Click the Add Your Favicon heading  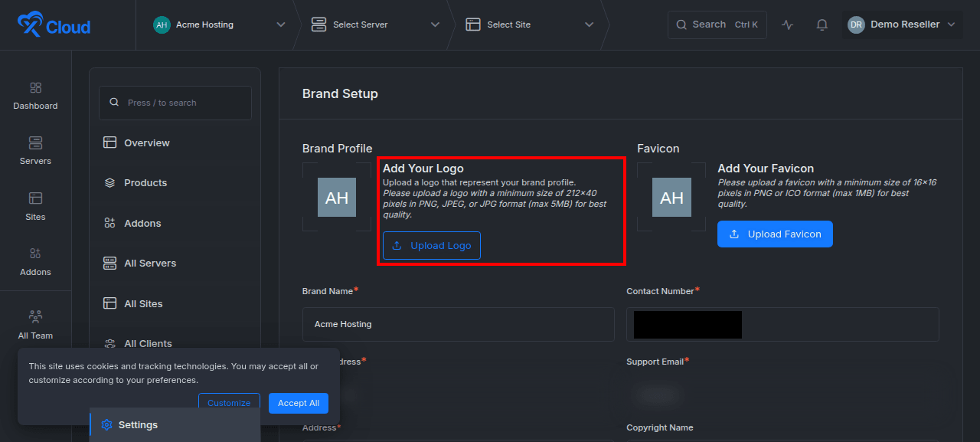(766, 169)
